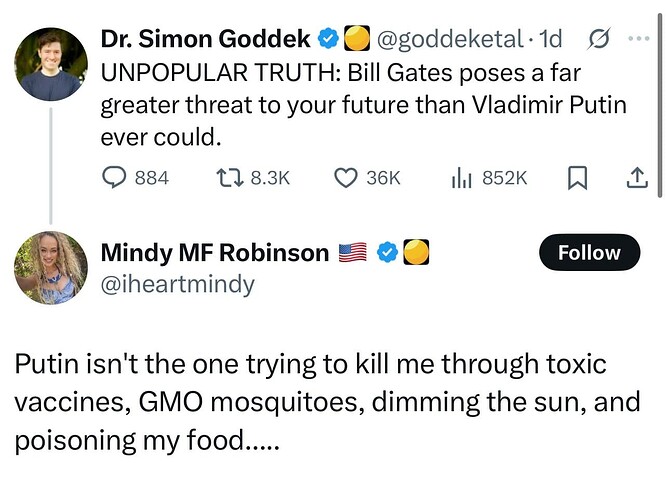Open Grok slashed-circle icon on tweet
Viewport: 666px width, 500px height.
(x=599, y=39)
